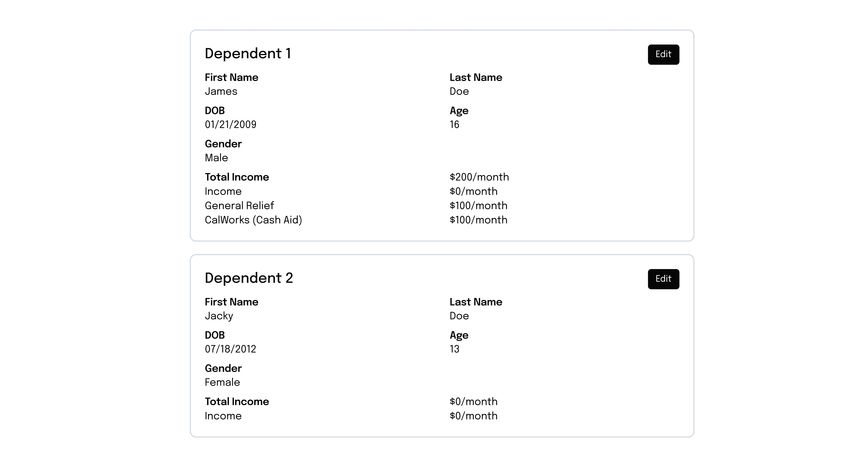Click Dependent 2's last name Doe
This screenshot has height=467, width=868.
coord(459,316)
